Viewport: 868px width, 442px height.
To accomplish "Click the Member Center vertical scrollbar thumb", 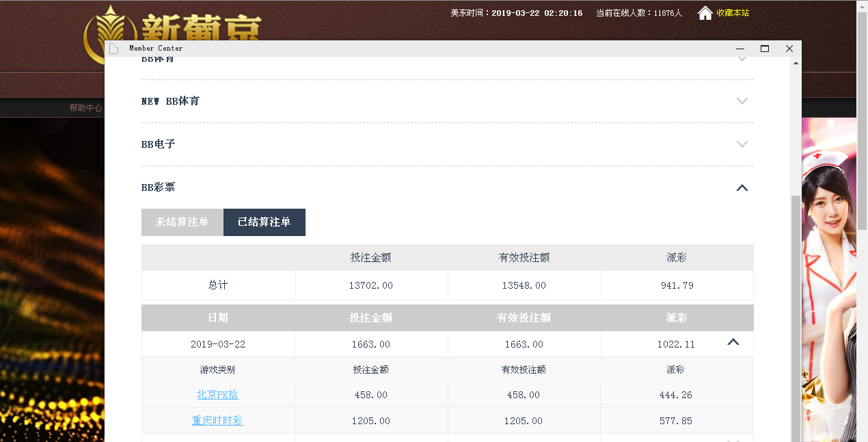I will coord(796,318).
